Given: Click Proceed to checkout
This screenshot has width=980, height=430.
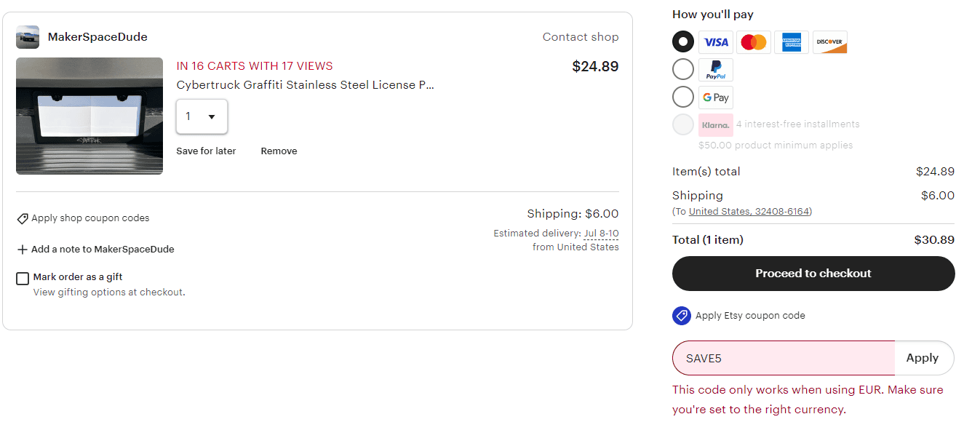Looking at the screenshot, I should point(813,273).
